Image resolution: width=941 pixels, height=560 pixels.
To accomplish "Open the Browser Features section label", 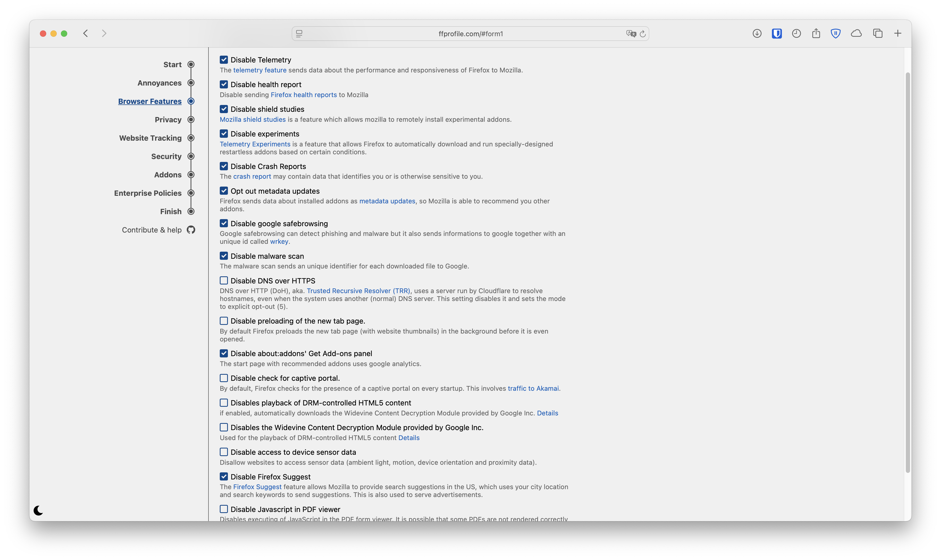I will point(150,101).
